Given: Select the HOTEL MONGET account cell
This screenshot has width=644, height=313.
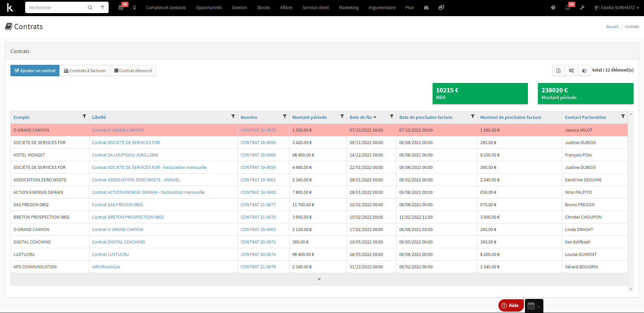Looking at the screenshot, I should pos(50,155).
